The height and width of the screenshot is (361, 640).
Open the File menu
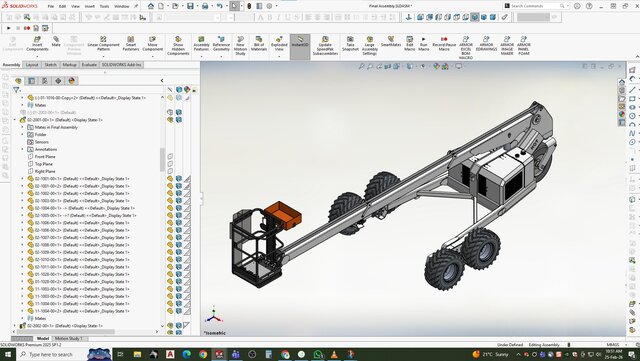(x=51, y=7)
